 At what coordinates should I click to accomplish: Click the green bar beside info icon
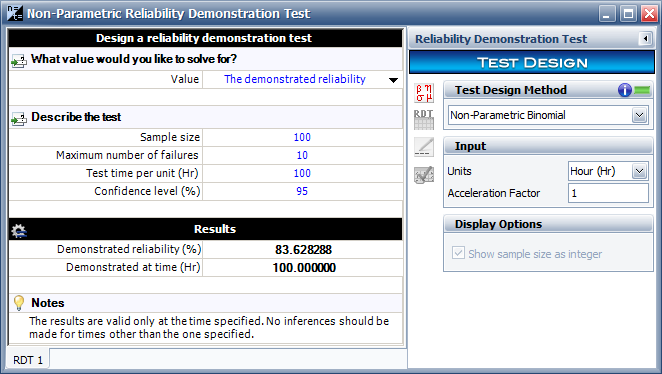tap(642, 90)
